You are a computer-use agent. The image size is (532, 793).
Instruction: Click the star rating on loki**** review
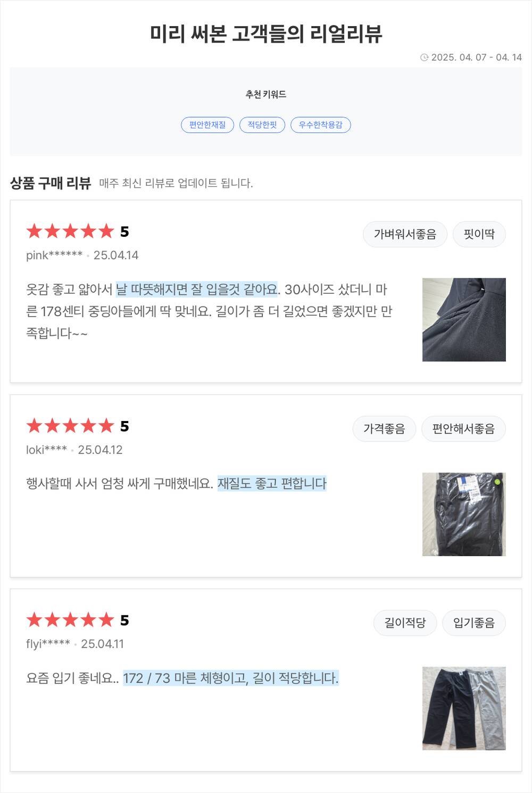[x=70, y=426]
